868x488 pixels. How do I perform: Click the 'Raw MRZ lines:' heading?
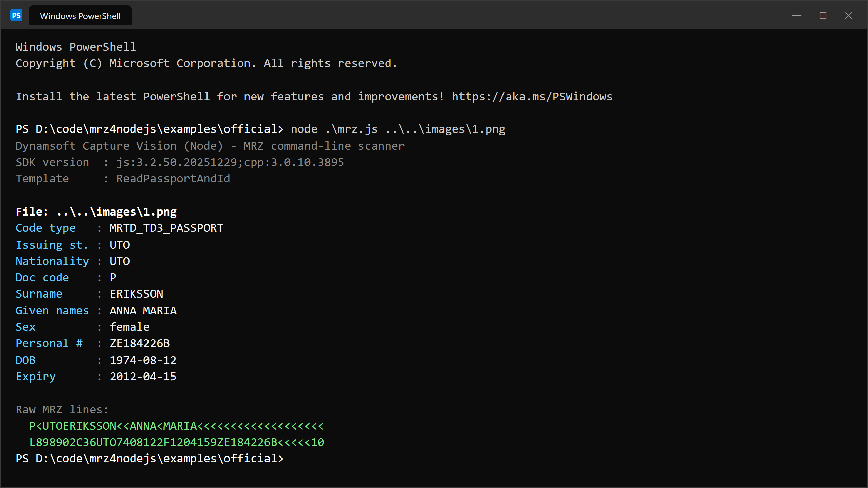tap(62, 410)
